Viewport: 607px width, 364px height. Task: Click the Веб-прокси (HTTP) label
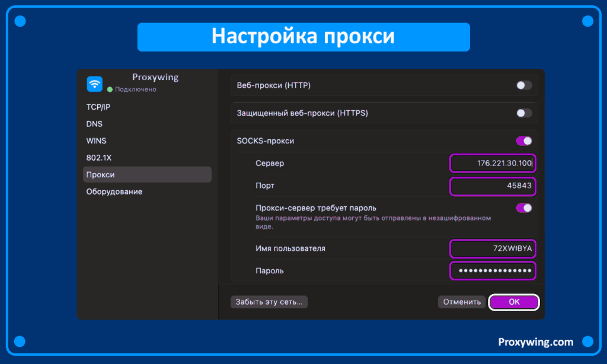pos(274,85)
